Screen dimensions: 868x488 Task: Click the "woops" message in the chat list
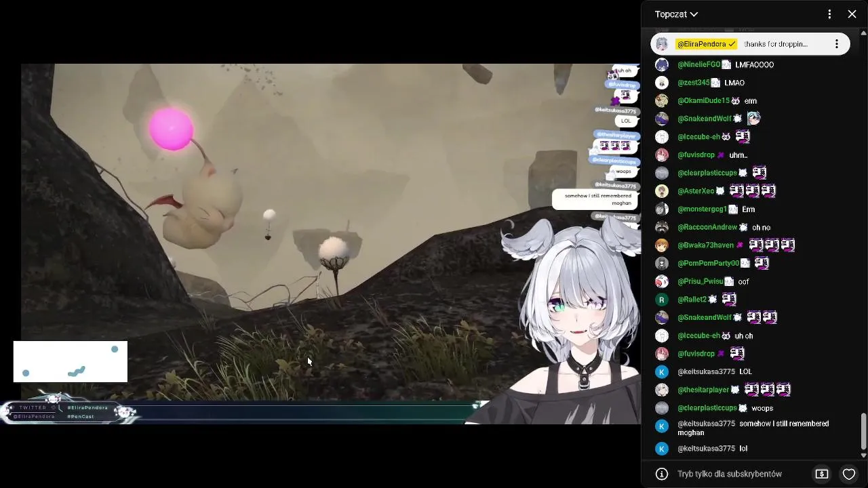[762, 408]
